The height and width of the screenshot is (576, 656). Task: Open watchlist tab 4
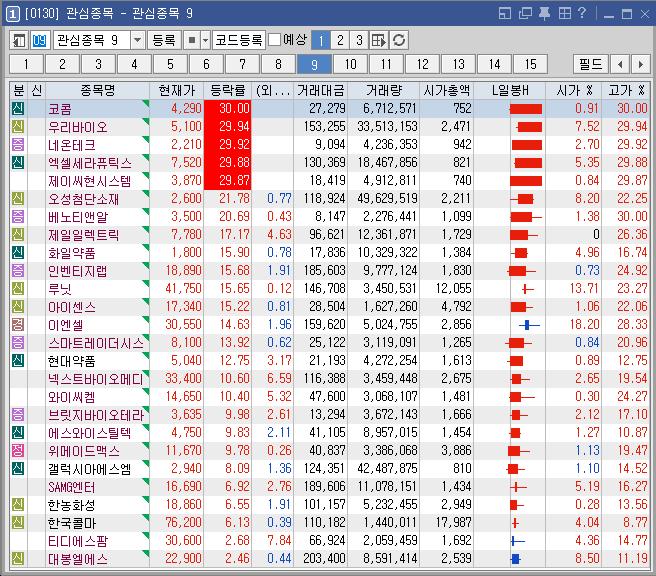point(134,64)
